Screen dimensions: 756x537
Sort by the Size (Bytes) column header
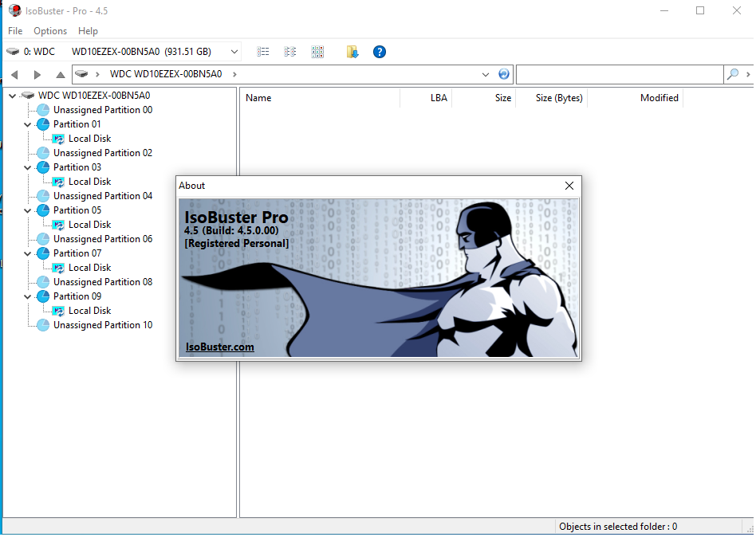[552, 98]
